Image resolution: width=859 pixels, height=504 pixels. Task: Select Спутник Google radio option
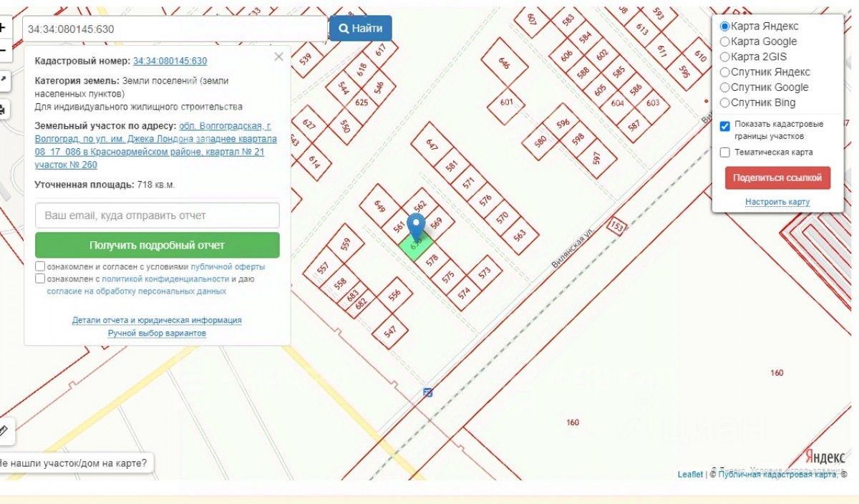pos(724,87)
